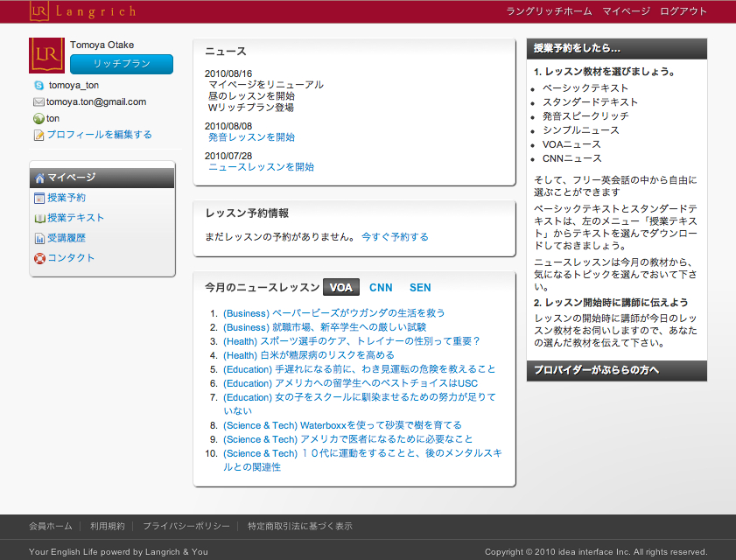Expand the プロバイダーがぷららの方へ panel header
The width and height of the screenshot is (736, 560).
coord(617,370)
